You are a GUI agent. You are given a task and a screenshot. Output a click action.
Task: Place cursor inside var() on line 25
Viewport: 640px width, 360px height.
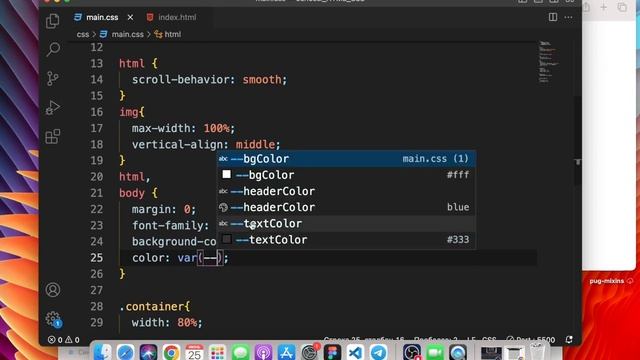pyautogui.click(x=210, y=258)
